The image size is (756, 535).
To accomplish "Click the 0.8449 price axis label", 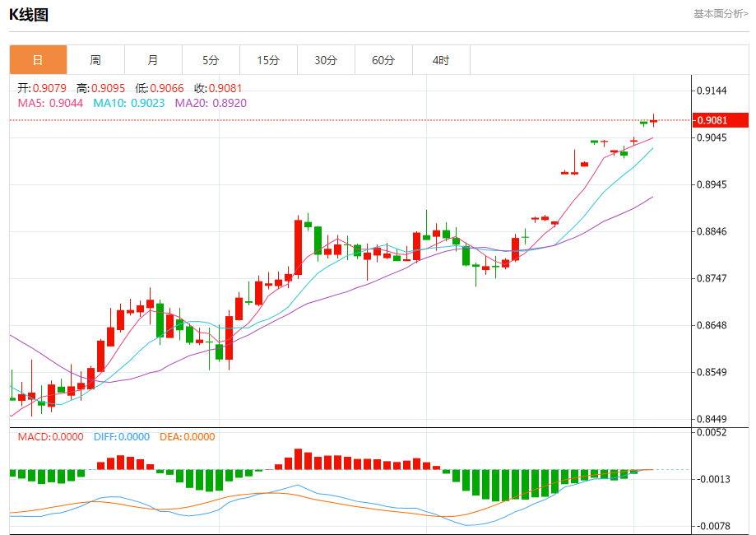I will [712, 419].
